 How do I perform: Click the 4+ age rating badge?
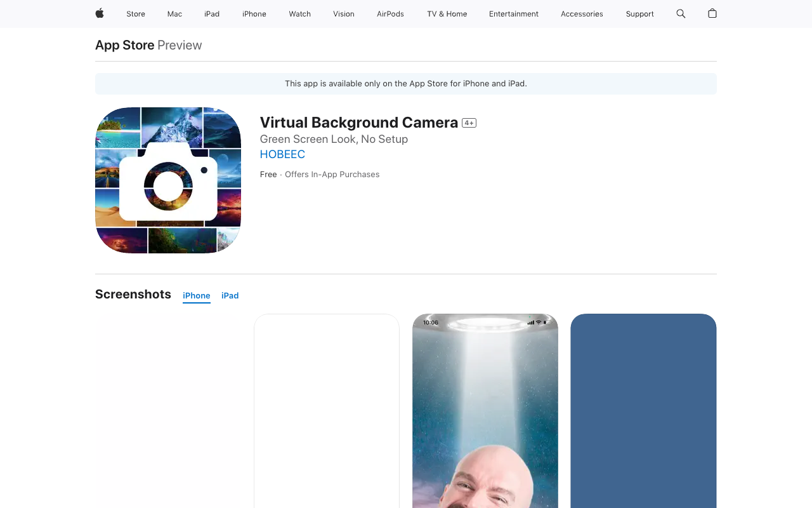click(469, 123)
